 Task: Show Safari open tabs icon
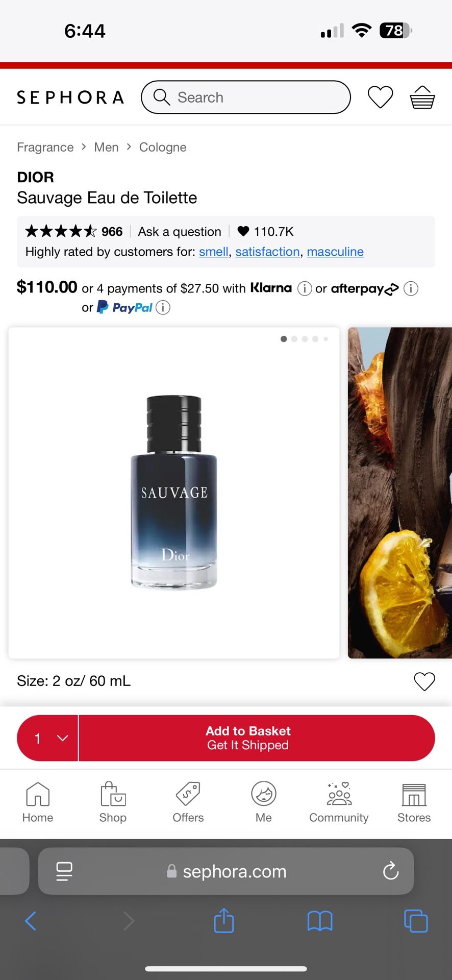416,921
